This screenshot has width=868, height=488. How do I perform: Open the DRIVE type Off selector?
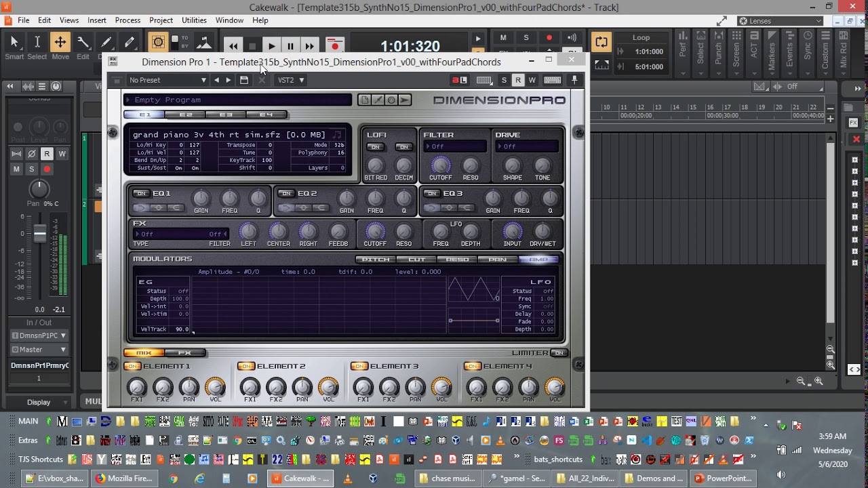pos(526,147)
